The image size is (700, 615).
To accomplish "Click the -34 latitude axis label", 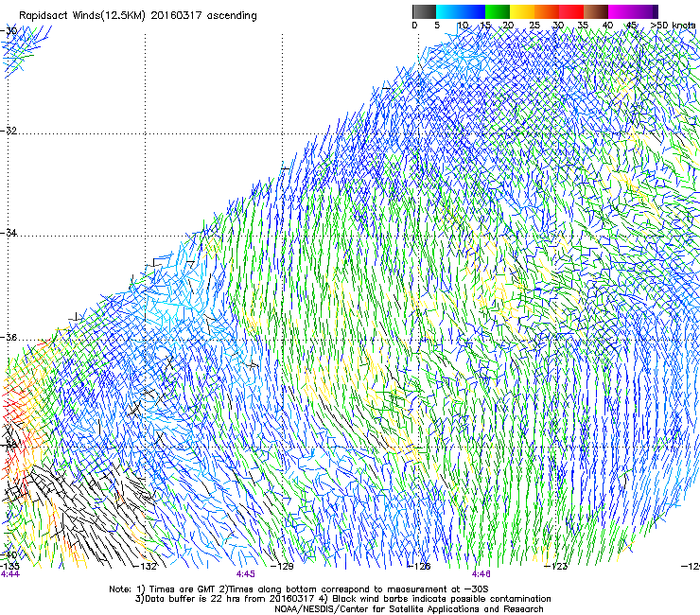I will 9,233.
